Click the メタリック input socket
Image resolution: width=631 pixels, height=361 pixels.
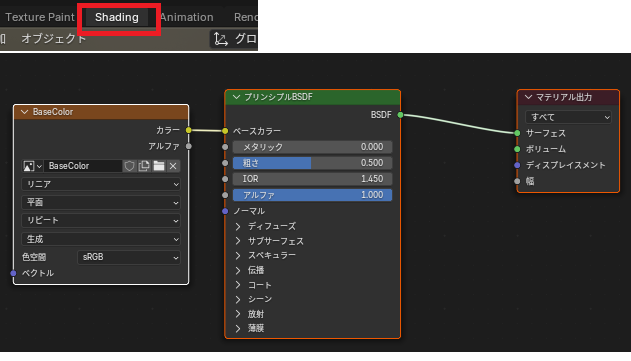click(225, 147)
